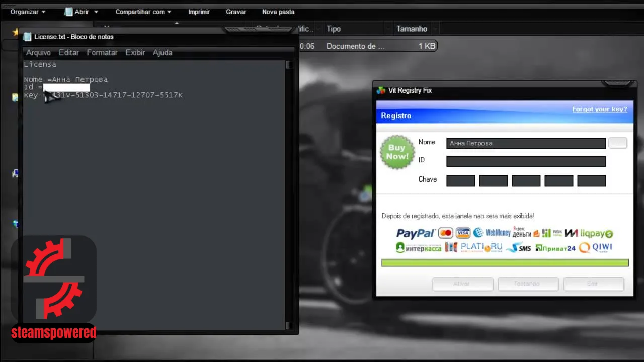644x362 pixels.
Task: Click Nova pasta in Explorer toolbar
Action: click(x=278, y=12)
